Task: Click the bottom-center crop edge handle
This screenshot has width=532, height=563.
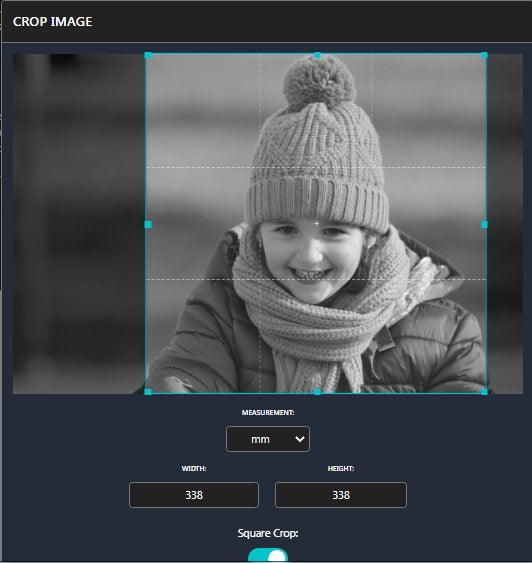Action: pos(317,392)
